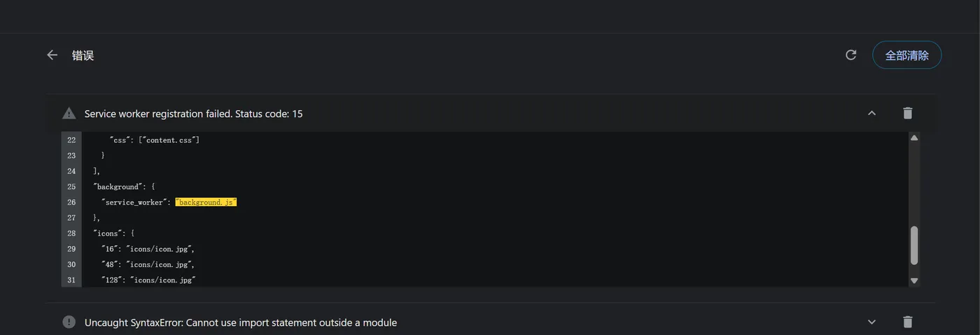Click the 错误 page title

(83, 55)
